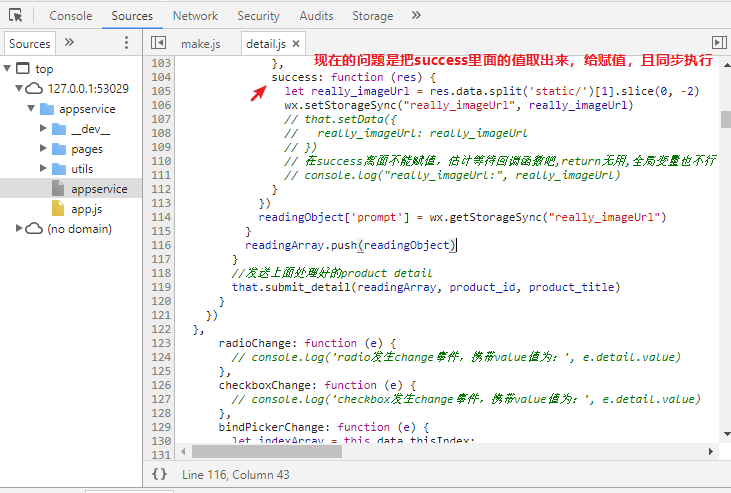Switch to the Sources tab
731x493 pixels.
[132, 16]
